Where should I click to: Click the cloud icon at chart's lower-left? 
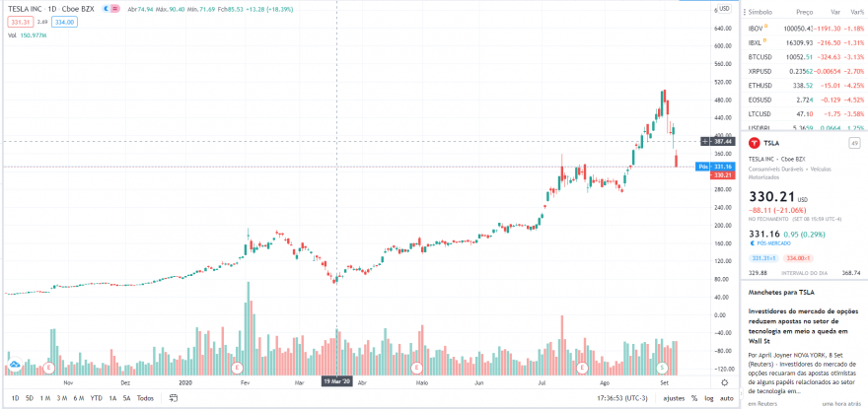(x=13, y=364)
